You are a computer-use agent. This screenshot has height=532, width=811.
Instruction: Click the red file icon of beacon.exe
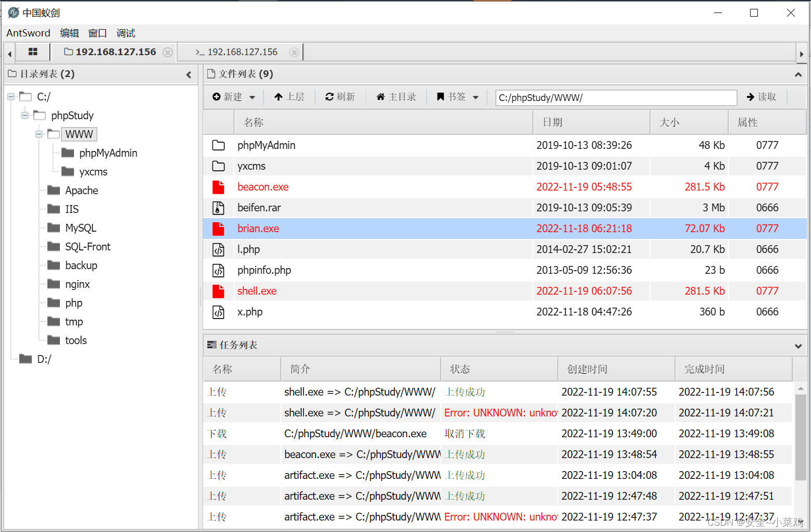[218, 187]
